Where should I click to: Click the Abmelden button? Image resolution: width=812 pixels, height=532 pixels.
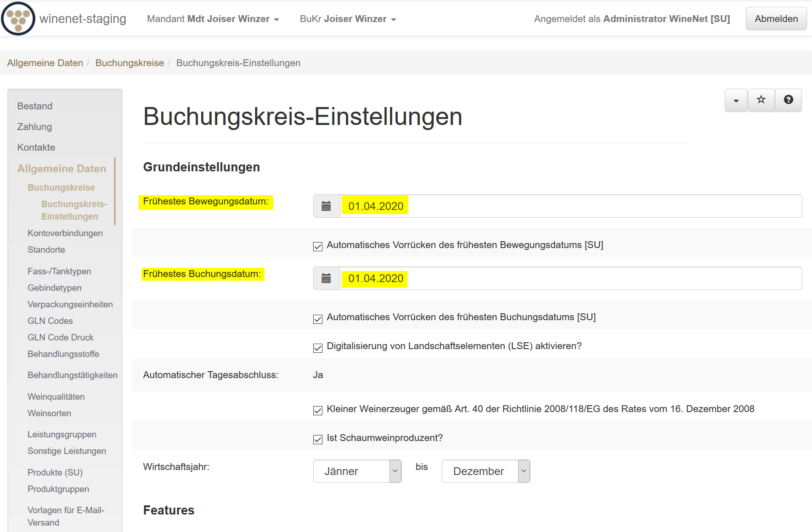[776, 19]
